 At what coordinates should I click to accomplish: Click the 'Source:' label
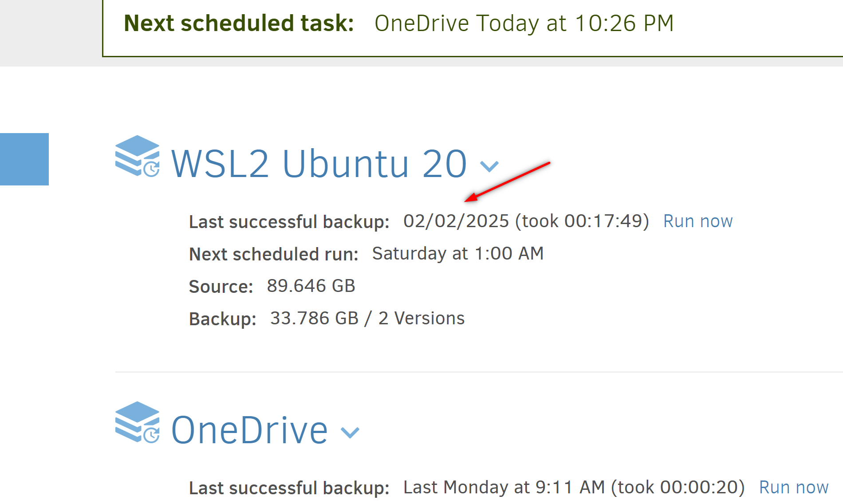pyautogui.click(x=221, y=287)
